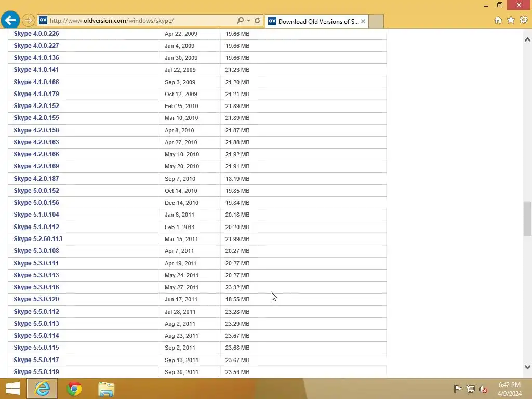Image resolution: width=532 pixels, height=399 pixels.
Task: Open the Skype 5.1.0.104 link
Action: point(36,215)
